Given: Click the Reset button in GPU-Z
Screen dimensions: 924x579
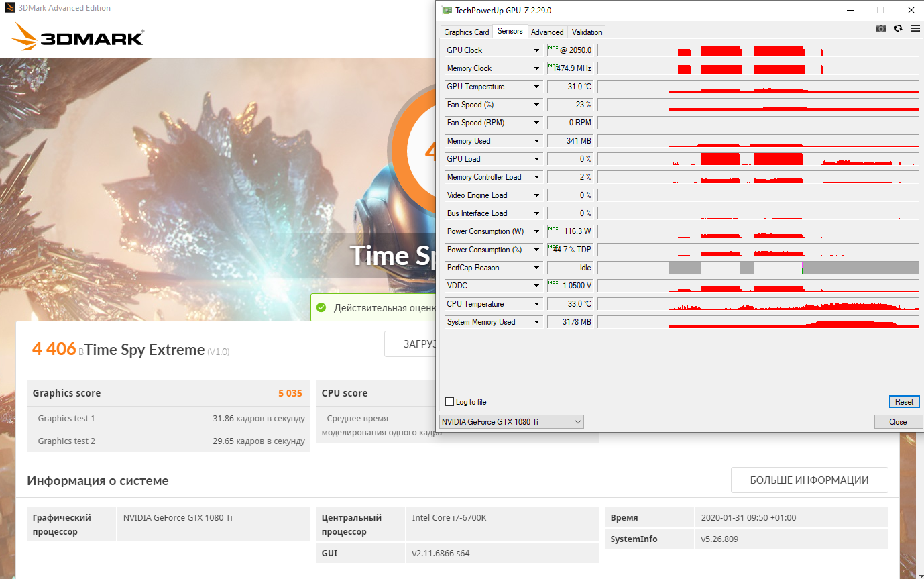Looking at the screenshot, I should click(x=904, y=402).
